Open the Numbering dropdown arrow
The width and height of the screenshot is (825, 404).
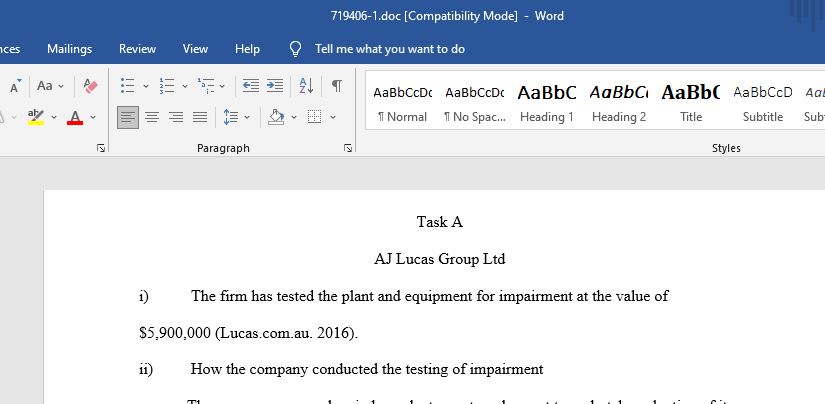185,86
